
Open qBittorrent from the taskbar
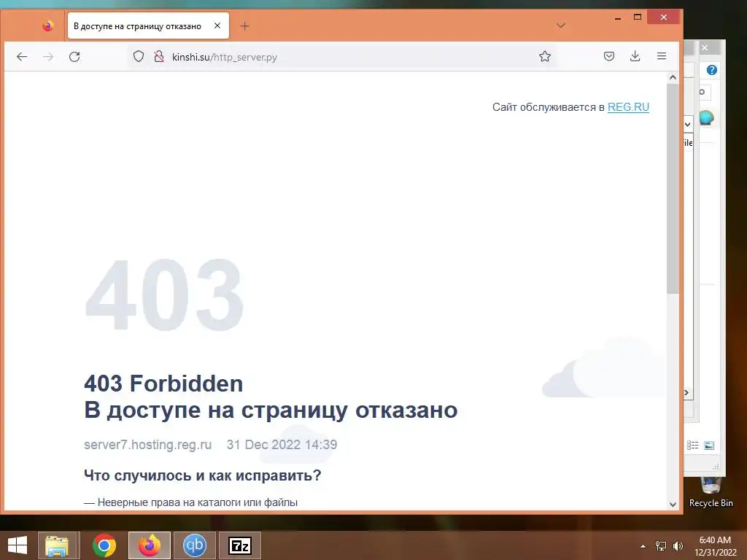coord(194,545)
